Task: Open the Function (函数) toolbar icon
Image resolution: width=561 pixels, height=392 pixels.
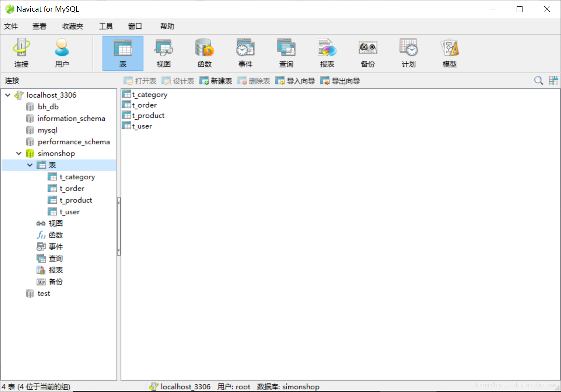Action: (205, 53)
